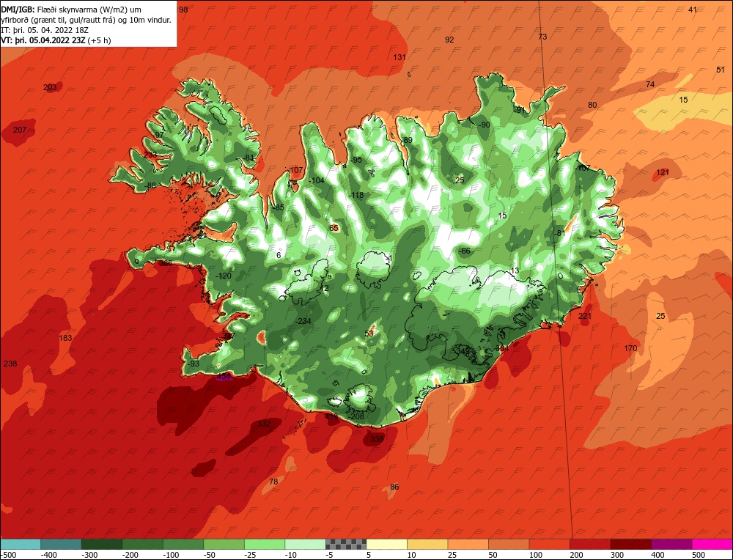Click the light orange 25 to 50 legend swatch
The width and height of the screenshot is (733, 560).
click(x=468, y=544)
